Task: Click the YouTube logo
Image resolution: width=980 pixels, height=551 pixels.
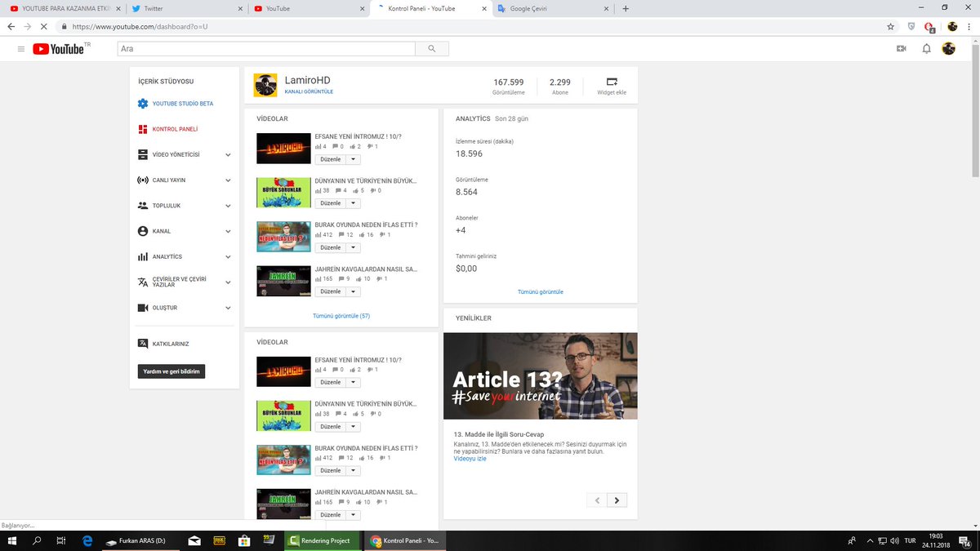Action: tap(58, 49)
